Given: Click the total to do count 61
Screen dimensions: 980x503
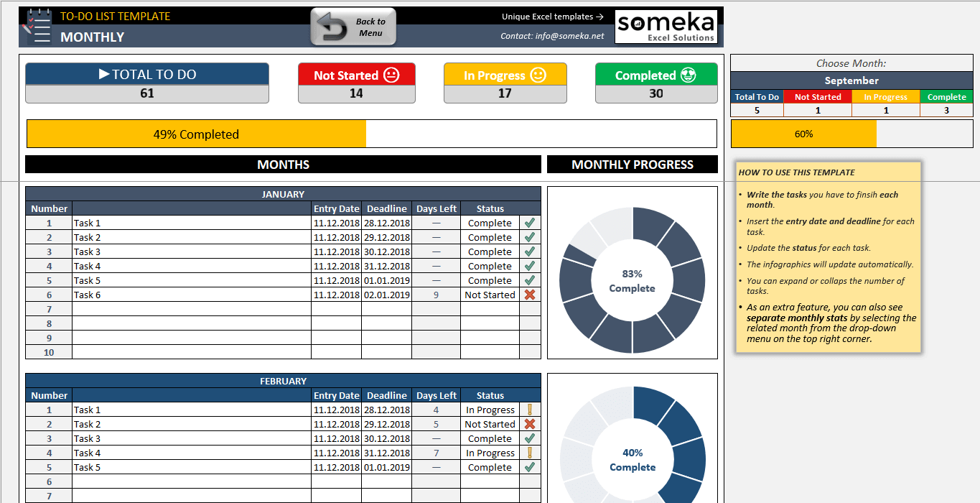Looking at the screenshot, I should (x=147, y=93).
